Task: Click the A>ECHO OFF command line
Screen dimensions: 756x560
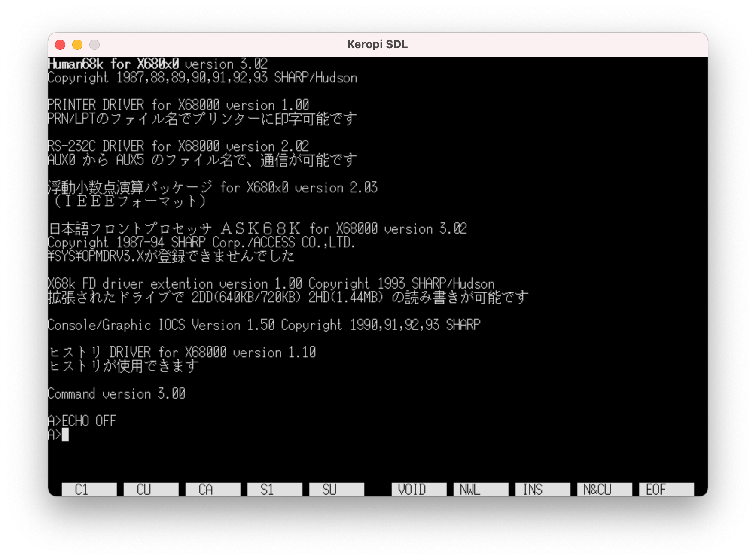Action: [x=82, y=421]
